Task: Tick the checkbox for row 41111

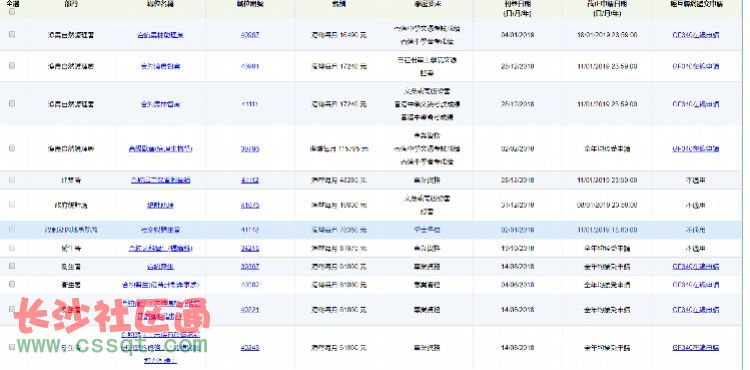Action: tap(12, 103)
